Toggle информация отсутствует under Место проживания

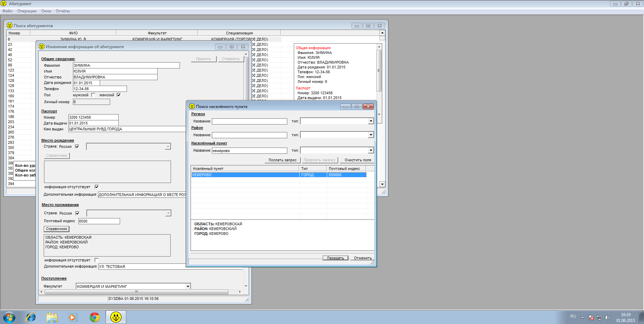click(x=97, y=260)
